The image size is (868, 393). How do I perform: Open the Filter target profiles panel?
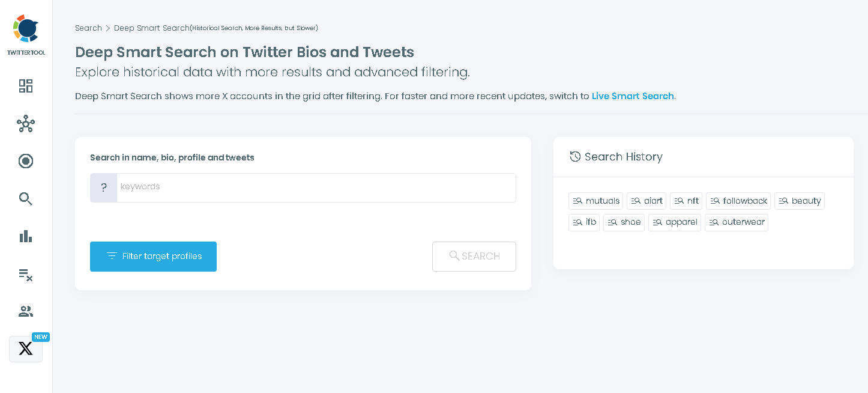[x=153, y=256]
